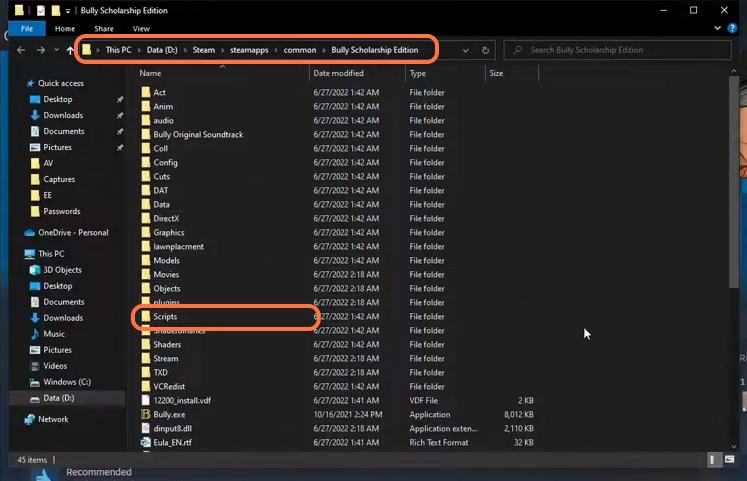Select the Stream folder icon
747x481 pixels.
click(146, 358)
